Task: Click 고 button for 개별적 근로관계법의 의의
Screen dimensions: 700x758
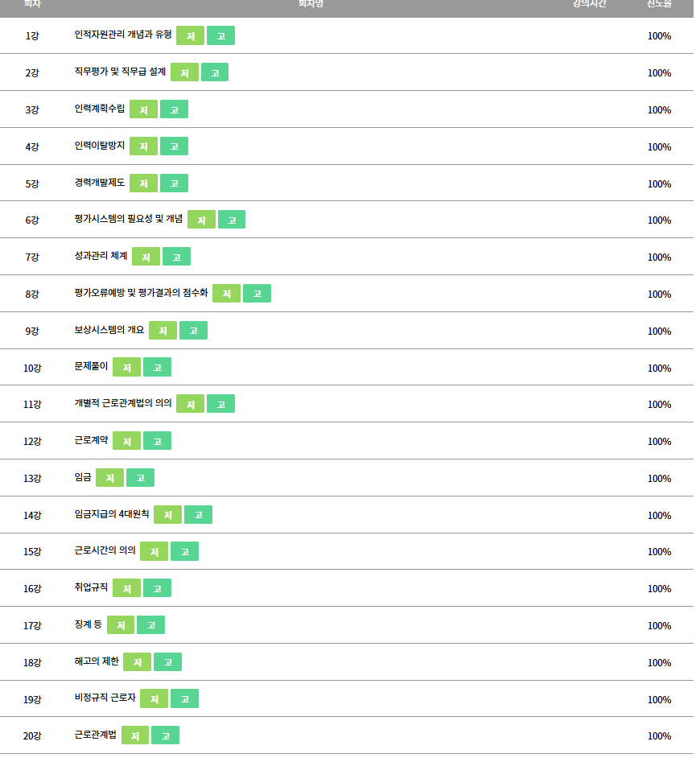Action: (x=221, y=404)
